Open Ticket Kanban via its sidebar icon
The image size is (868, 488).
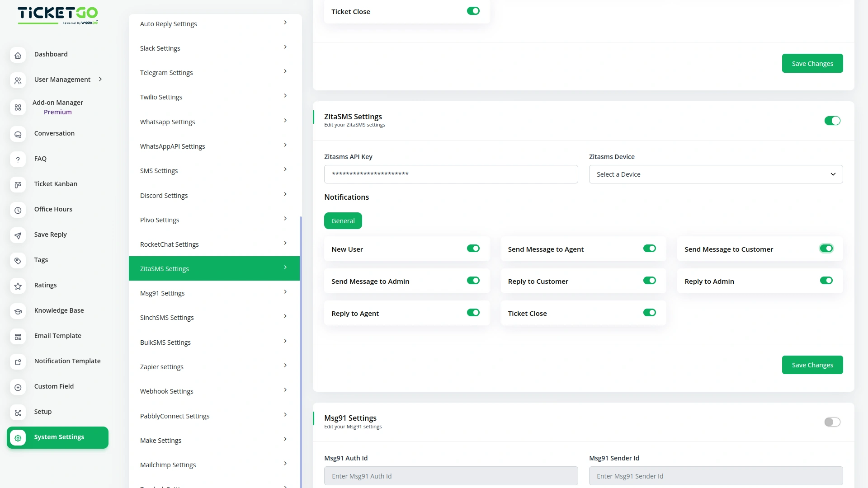tap(18, 185)
